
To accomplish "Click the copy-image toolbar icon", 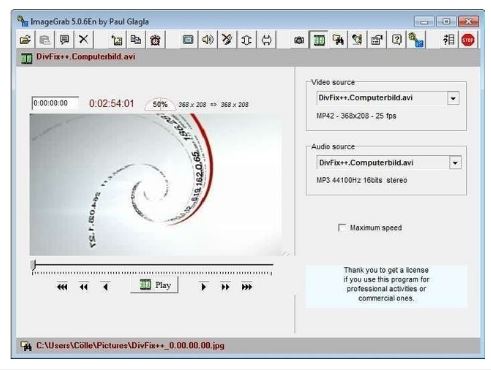I will pos(136,40).
